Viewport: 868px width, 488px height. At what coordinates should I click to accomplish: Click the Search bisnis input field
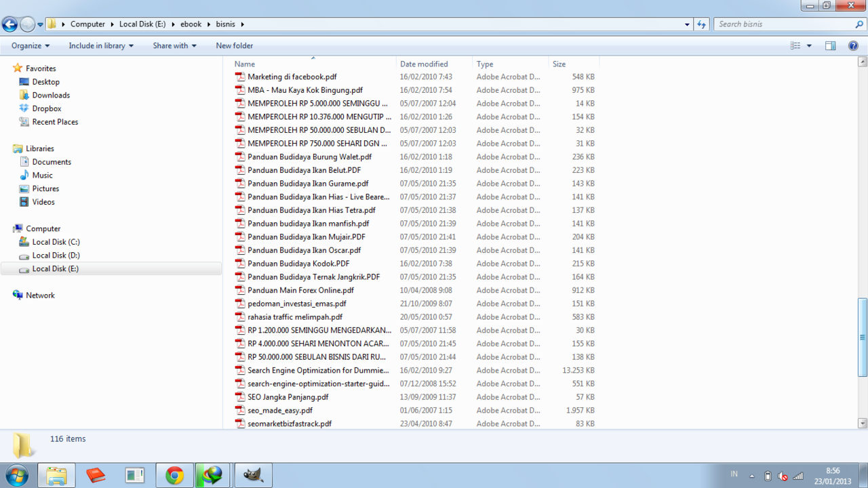[785, 24]
